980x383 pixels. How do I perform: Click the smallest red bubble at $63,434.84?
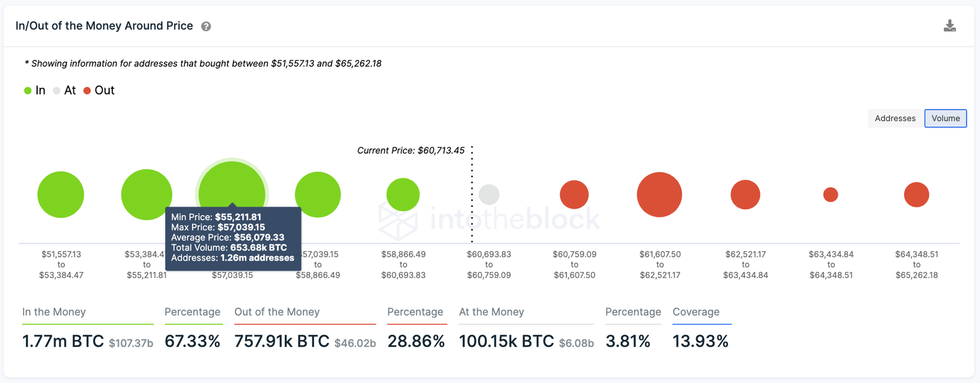(x=831, y=194)
